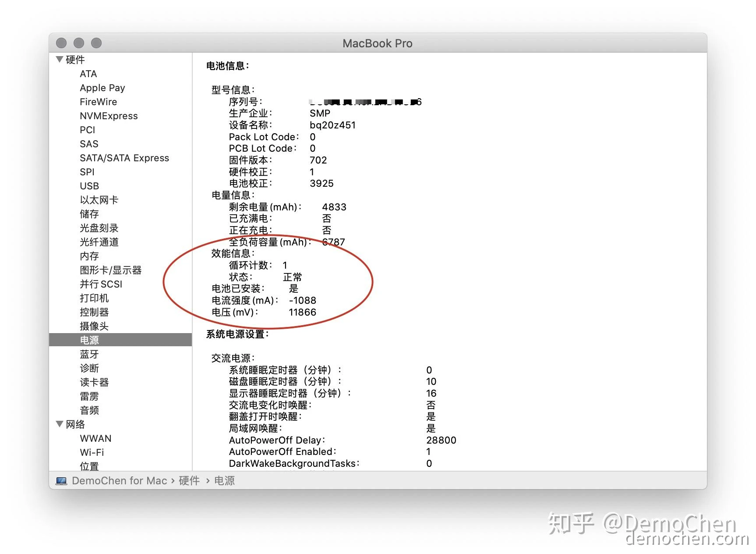
Task: Open the FireWire hardware entry
Action: click(99, 102)
